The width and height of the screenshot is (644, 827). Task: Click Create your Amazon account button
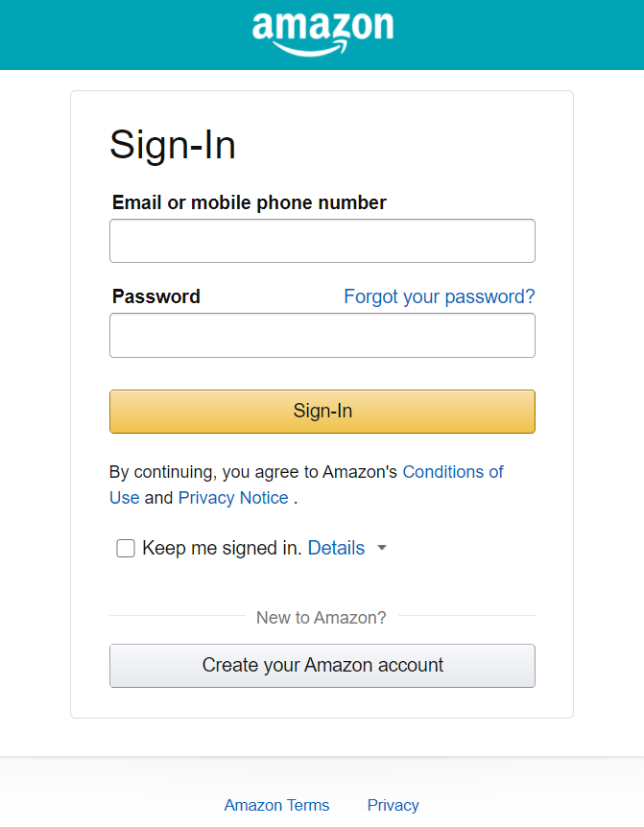pyautogui.click(x=322, y=665)
